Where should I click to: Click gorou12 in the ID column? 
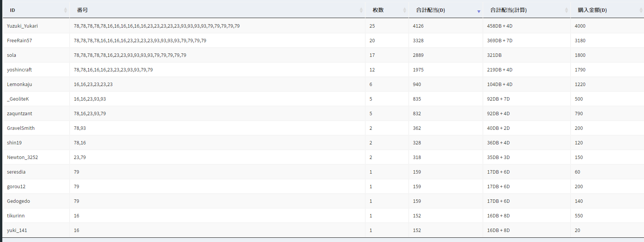[16, 187]
